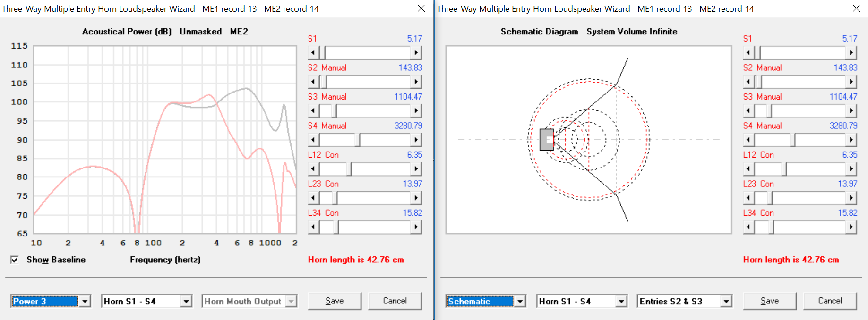868x320 pixels.
Task: Click L23 Con right arrow in power window
Action: tap(416, 198)
